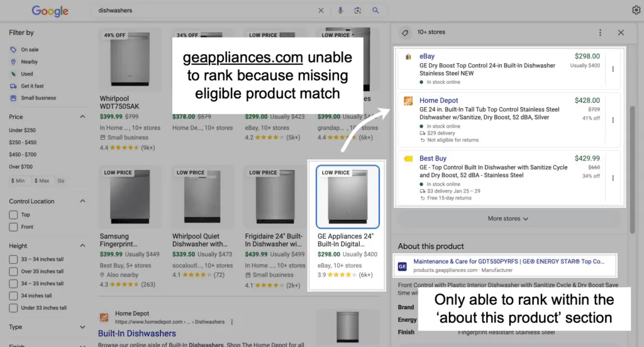The height and width of the screenshot is (347, 644).
Task: Close the 10+ stores side panel
Action: click(621, 33)
